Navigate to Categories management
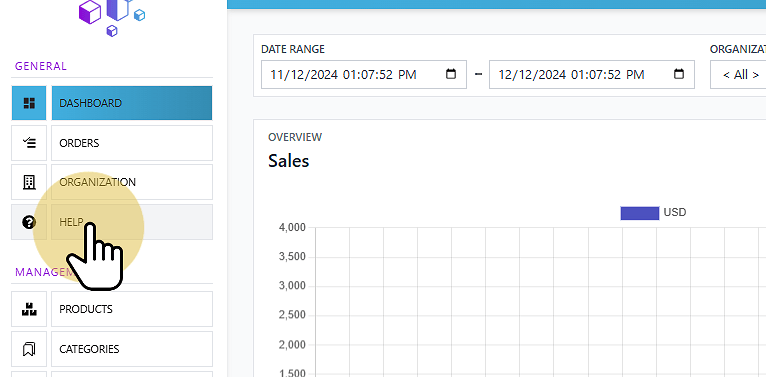This screenshot has width=766, height=377. (x=132, y=349)
